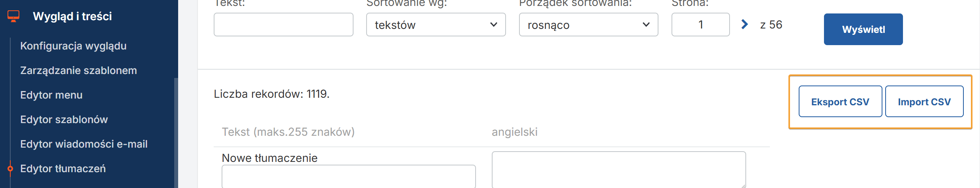Expand the Porządek sortowania dropdown showing rosnąco
The height and width of the screenshot is (188, 980).
pyautogui.click(x=588, y=25)
